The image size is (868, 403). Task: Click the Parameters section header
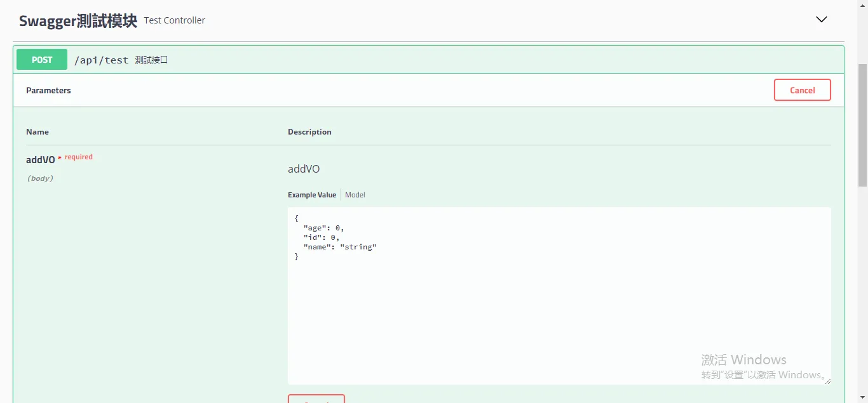pyautogui.click(x=48, y=90)
